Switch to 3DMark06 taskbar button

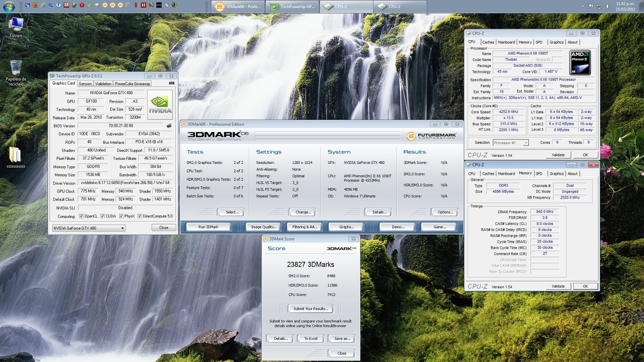pos(238,6)
